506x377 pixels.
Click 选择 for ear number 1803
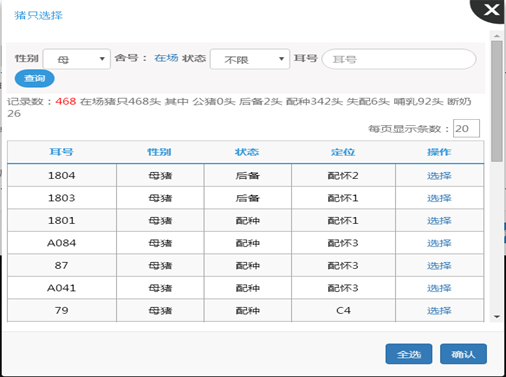439,198
